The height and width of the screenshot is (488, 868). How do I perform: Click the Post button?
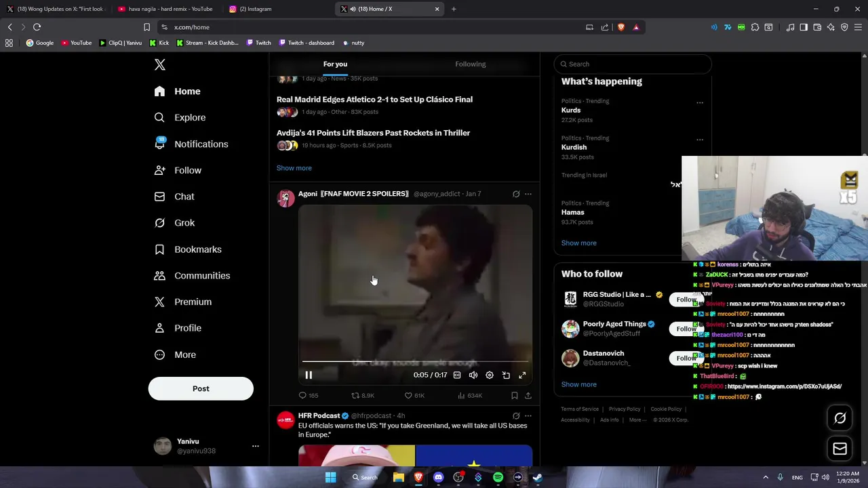(x=201, y=388)
